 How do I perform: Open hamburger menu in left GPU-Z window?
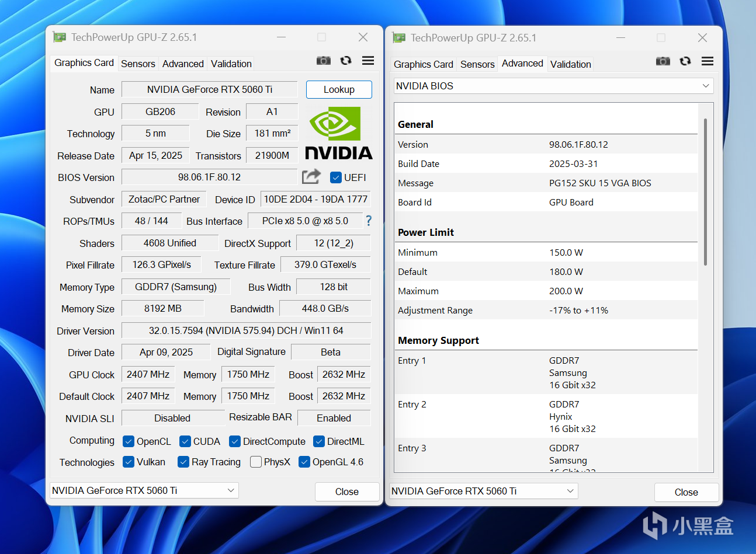[368, 61]
